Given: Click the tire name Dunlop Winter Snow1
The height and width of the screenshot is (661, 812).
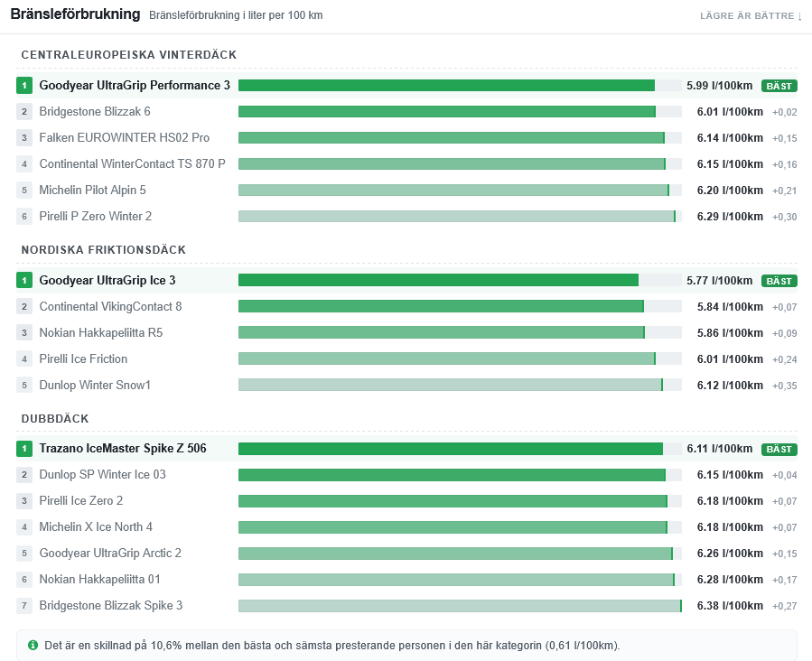Looking at the screenshot, I should click(95, 385).
